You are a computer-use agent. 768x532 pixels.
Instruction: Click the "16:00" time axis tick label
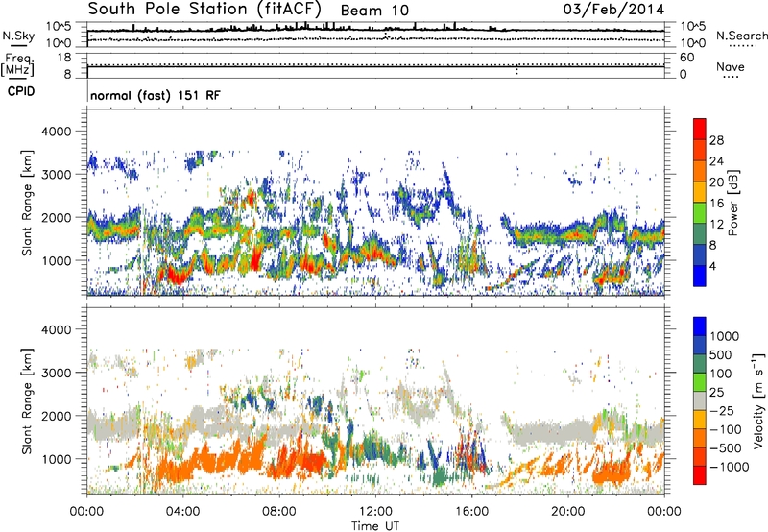point(471,512)
